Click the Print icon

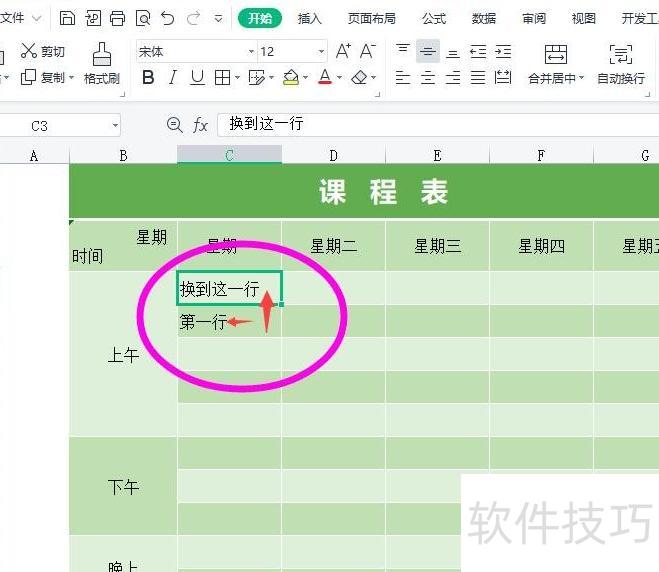point(117,18)
